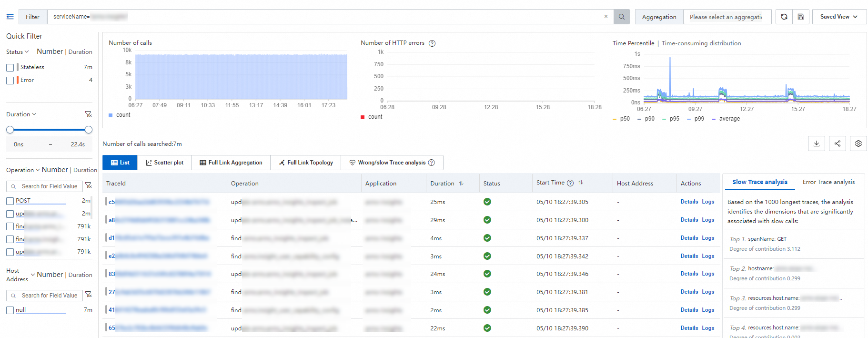The image size is (868, 338).
Task: Focus the Operation field value search
Action: [x=45, y=186]
